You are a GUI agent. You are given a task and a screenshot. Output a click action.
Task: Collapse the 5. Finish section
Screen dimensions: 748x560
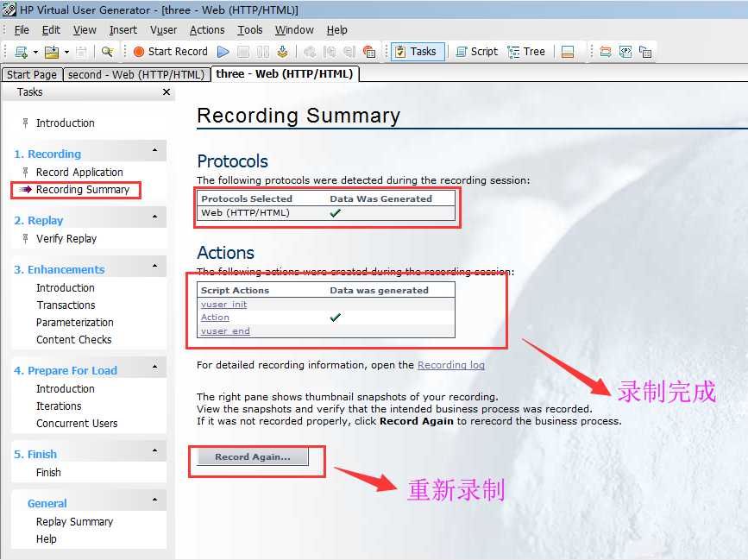click(x=154, y=450)
